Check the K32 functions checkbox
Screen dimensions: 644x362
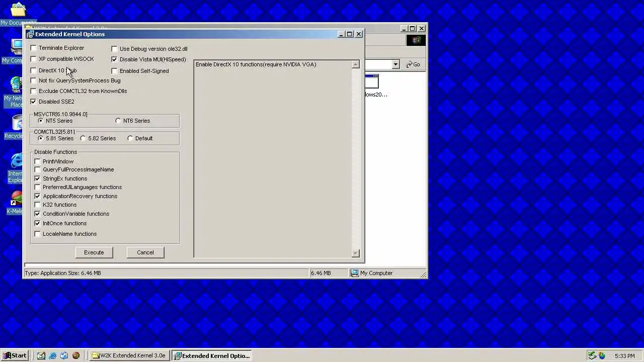38,205
